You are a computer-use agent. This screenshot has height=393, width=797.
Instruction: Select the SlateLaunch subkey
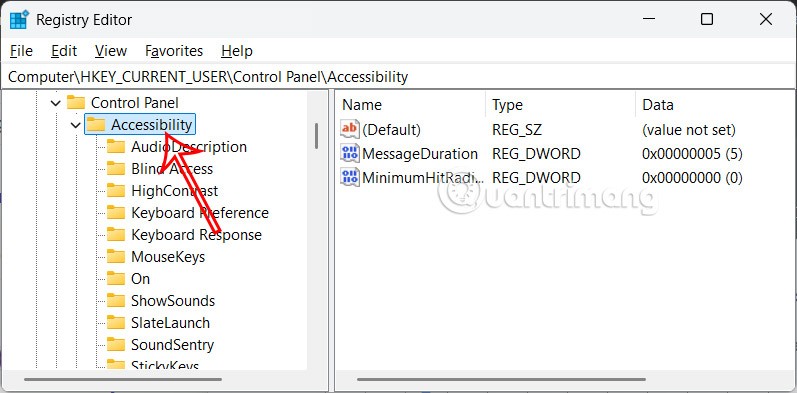170,323
